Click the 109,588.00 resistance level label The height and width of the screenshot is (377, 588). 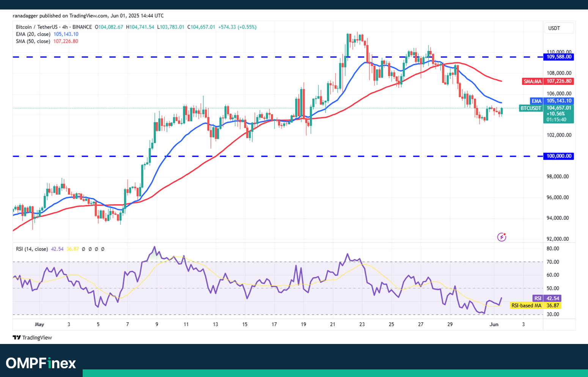(x=559, y=57)
